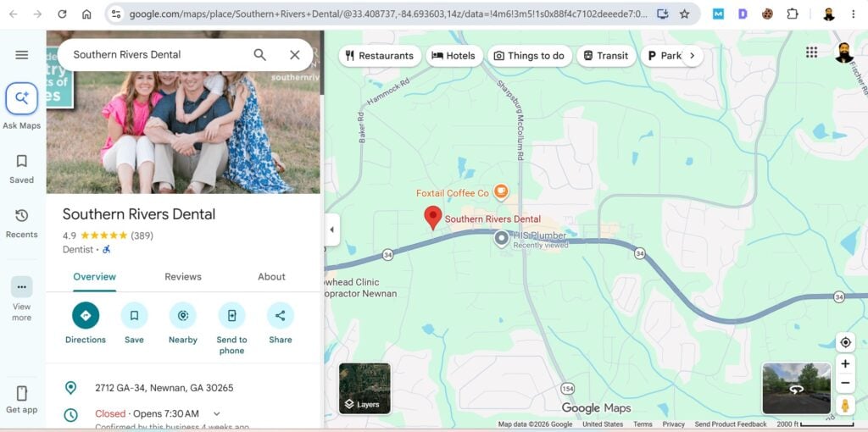Show your location button

(845, 342)
